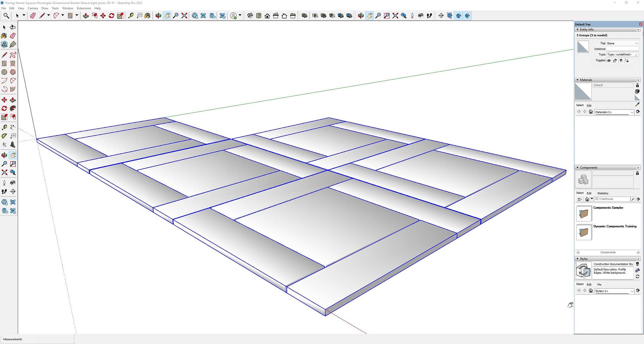
Task: Choose the Protractor tool in left toolbar
Action: pos(4,136)
